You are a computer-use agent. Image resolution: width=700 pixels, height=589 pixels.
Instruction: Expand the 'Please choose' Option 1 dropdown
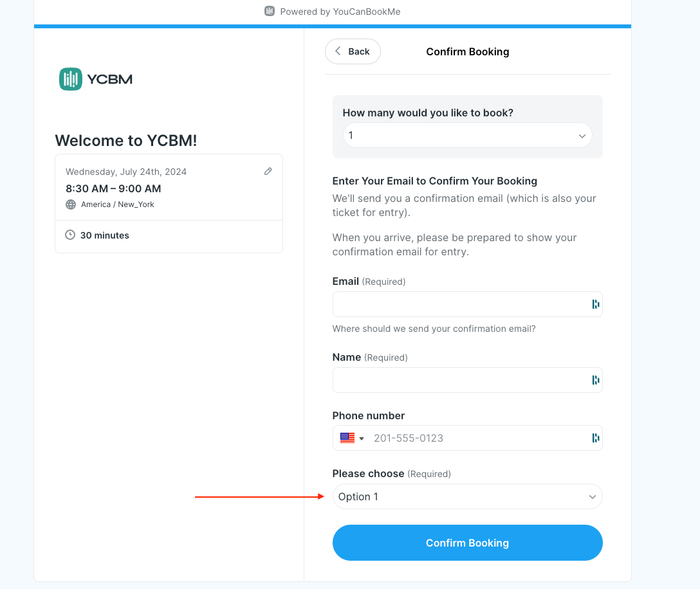coord(467,496)
